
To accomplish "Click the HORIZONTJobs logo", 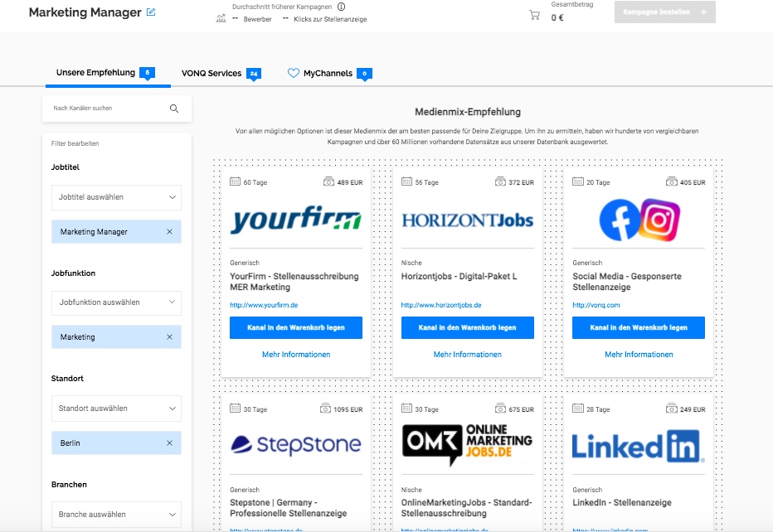I will tap(467, 220).
